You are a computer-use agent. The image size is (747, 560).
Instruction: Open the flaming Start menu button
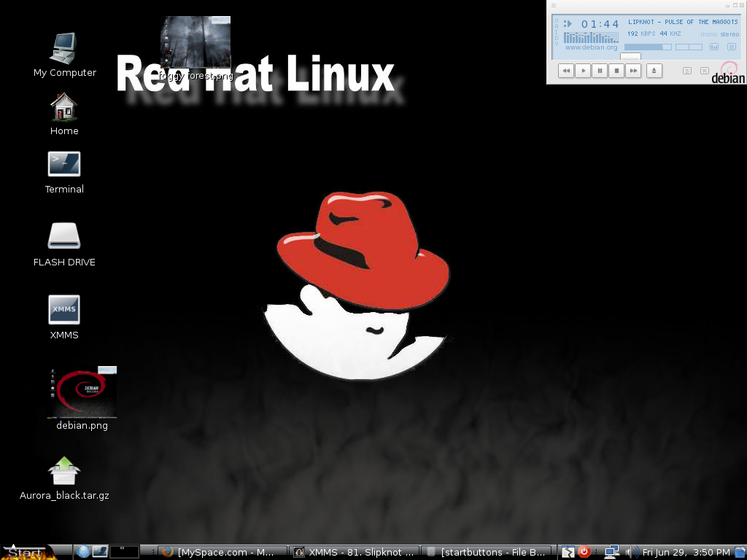coord(28,553)
